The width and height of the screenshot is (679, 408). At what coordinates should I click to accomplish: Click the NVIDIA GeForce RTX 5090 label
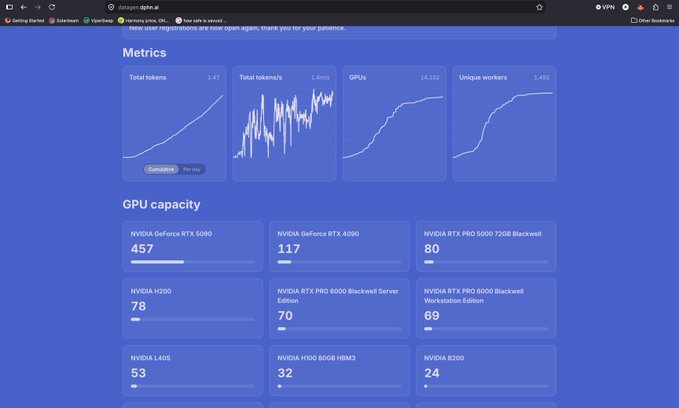point(171,234)
